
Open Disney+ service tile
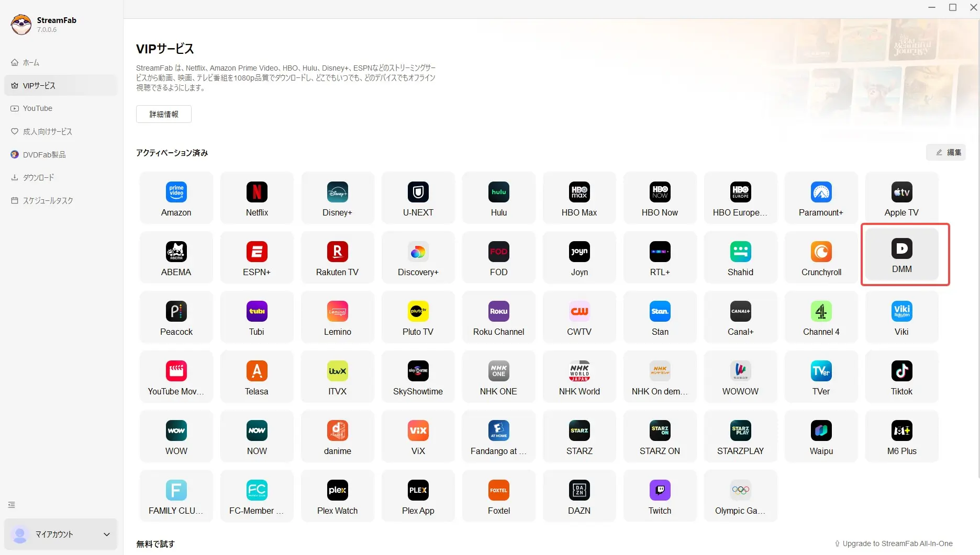pyautogui.click(x=338, y=198)
